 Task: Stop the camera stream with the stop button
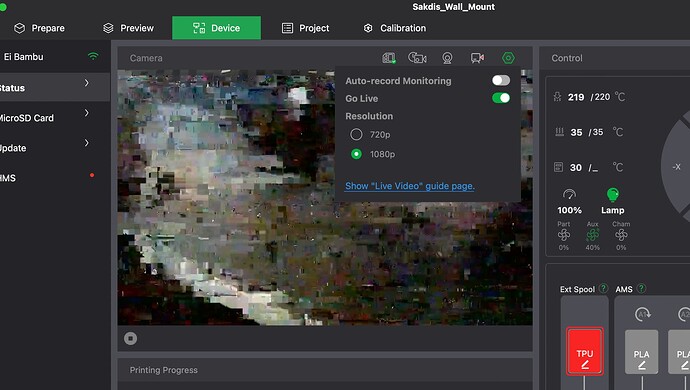pos(130,338)
